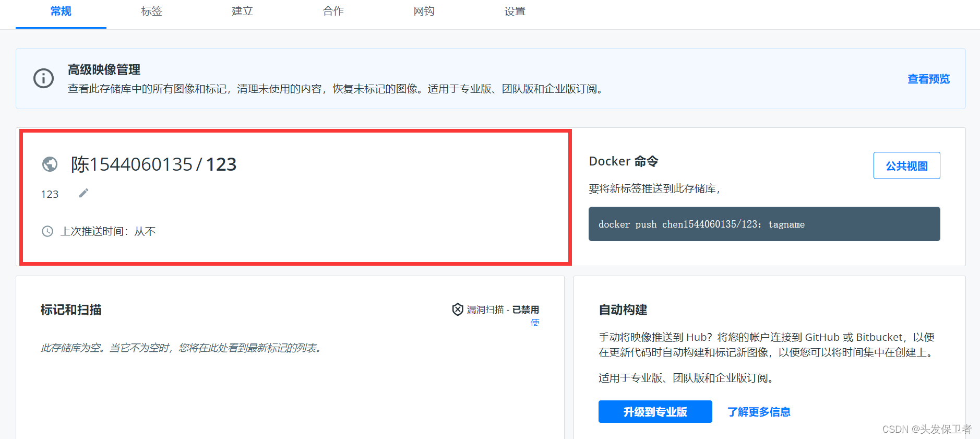980x439 pixels.
Task: Open the 了解更多信息 link
Action: click(x=759, y=412)
